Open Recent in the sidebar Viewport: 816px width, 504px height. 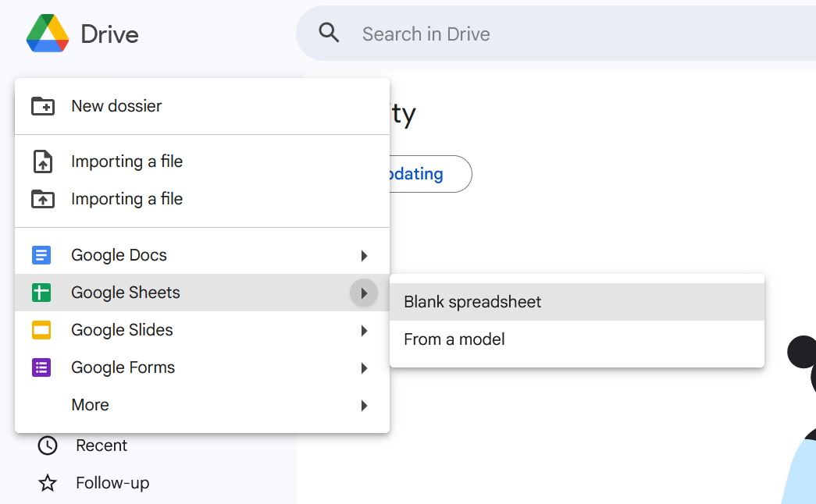(x=101, y=445)
